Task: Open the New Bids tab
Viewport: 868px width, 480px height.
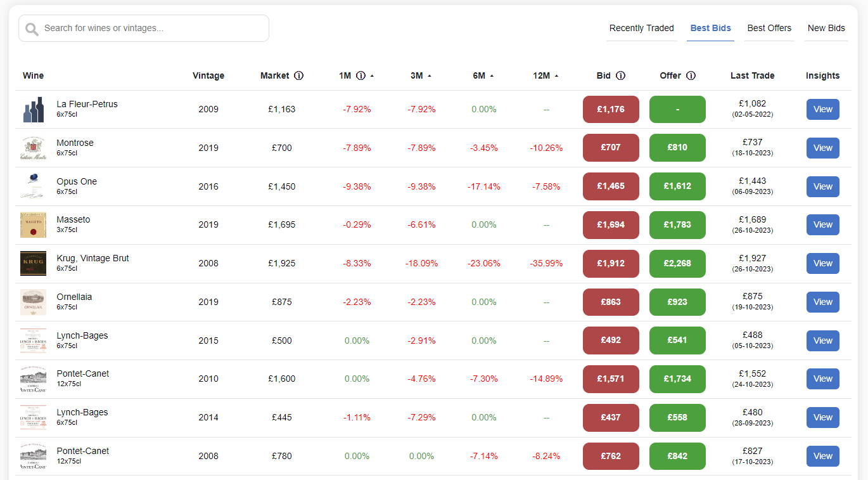Action: click(826, 28)
